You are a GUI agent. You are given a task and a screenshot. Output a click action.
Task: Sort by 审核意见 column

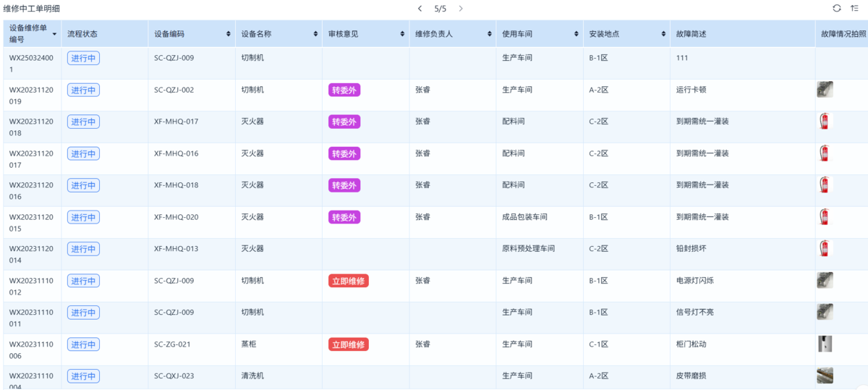click(402, 34)
